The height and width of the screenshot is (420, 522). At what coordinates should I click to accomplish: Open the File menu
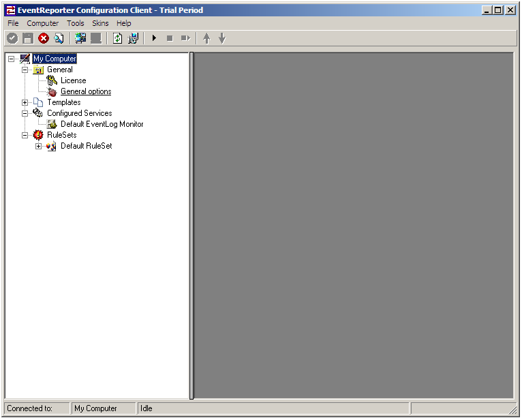click(13, 23)
